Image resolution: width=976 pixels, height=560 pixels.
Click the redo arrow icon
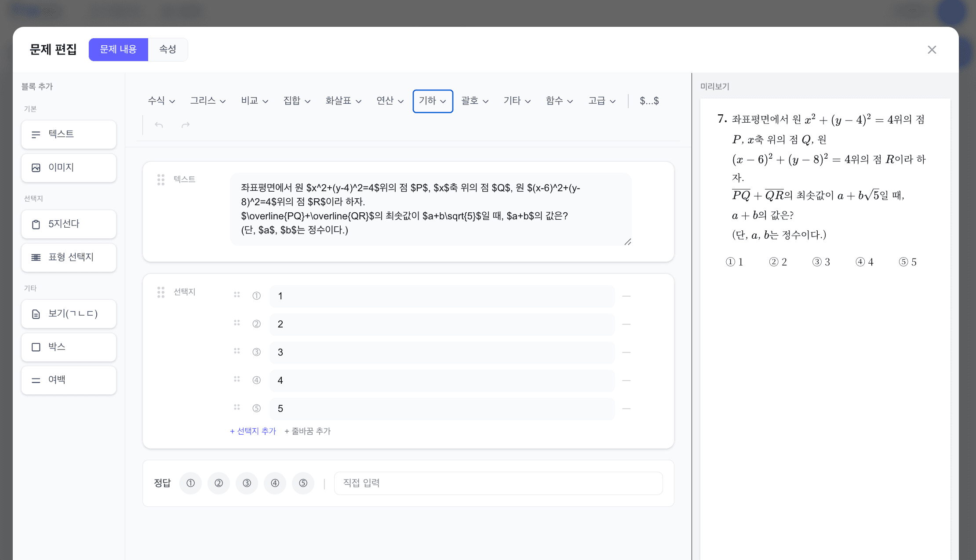click(186, 125)
